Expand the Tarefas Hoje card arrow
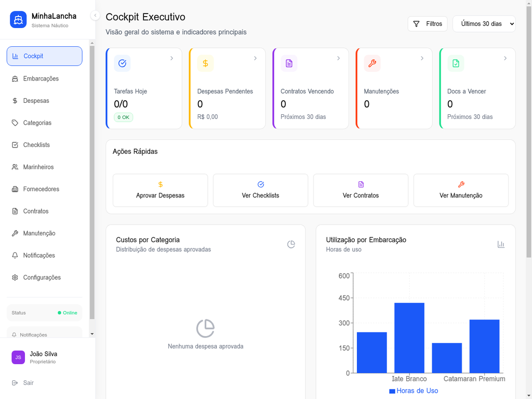The width and height of the screenshot is (532, 399). pyautogui.click(x=171, y=58)
